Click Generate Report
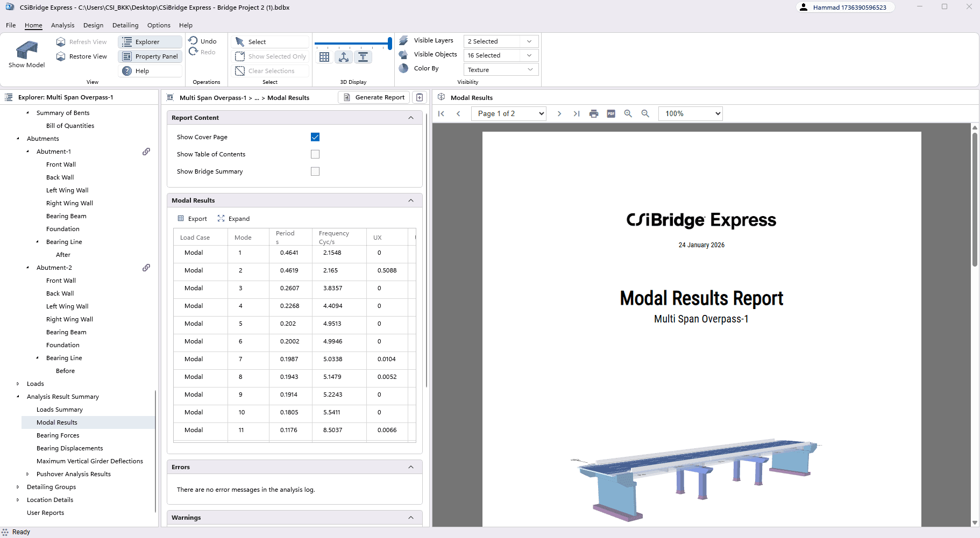 (x=374, y=97)
